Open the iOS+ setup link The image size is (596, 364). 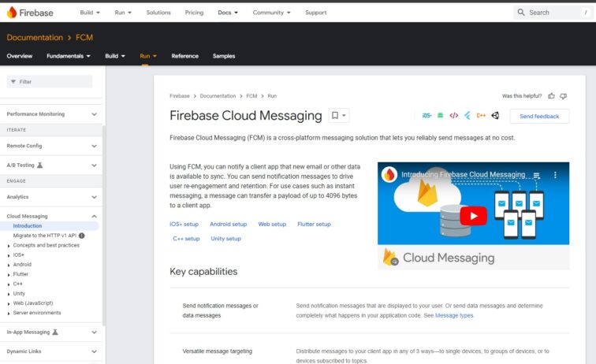pos(184,225)
